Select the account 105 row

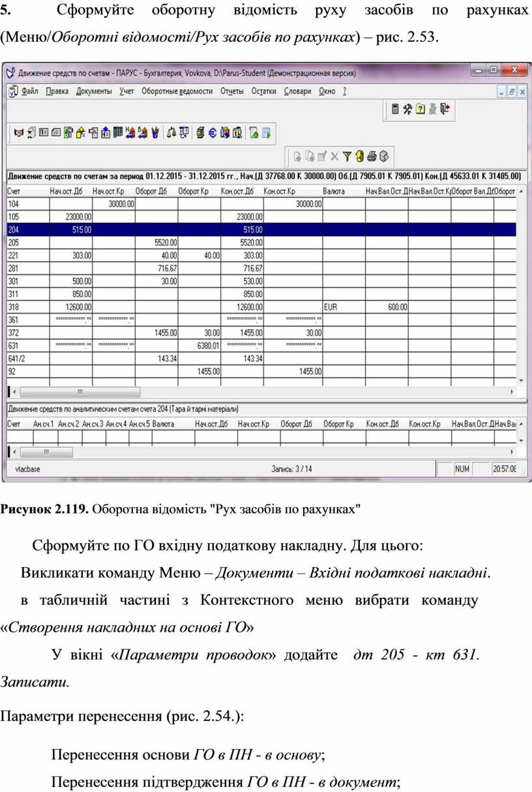coord(261,217)
